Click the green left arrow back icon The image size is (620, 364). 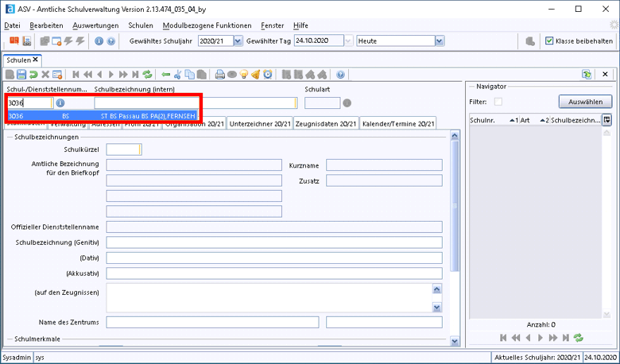(x=165, y=74)
